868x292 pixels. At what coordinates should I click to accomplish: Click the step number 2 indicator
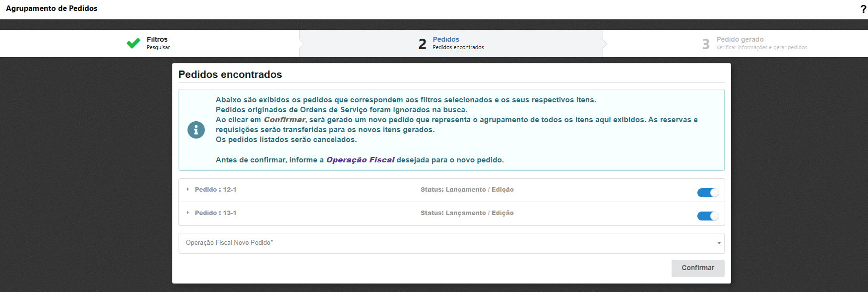coord(422,44)
